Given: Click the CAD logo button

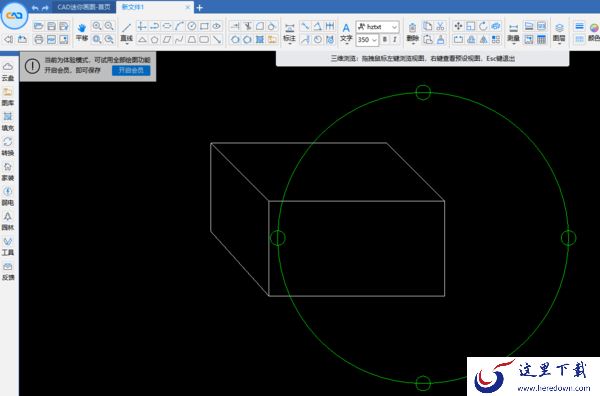Looking at the screenshot, I should click(x=14, y=16).
